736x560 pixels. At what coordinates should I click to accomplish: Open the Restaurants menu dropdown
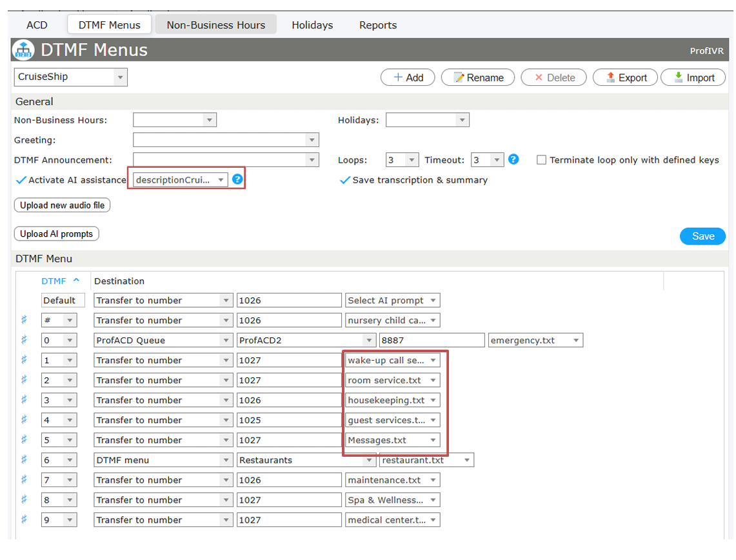point(306,460)
